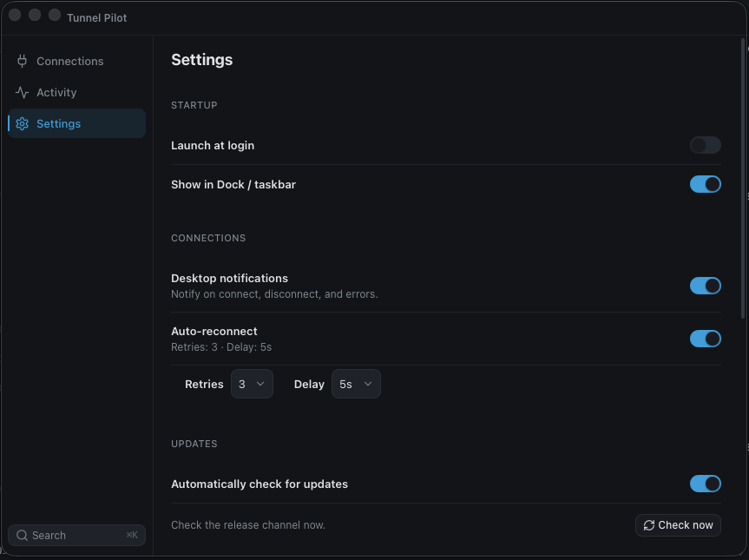Turn off Show in Dock / taskbar
This screenshot has height=560, width=749.
tap(705, 184)
